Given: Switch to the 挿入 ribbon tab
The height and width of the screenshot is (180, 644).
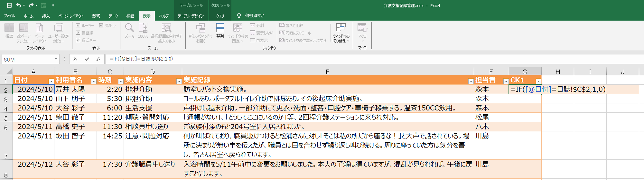Looking at the screenshot, I should pos(46,16).
